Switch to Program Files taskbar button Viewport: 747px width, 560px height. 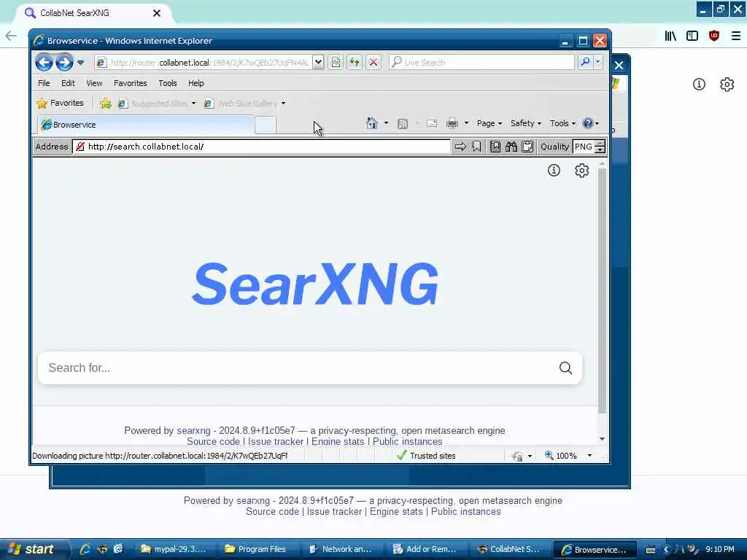coord(260,549)
